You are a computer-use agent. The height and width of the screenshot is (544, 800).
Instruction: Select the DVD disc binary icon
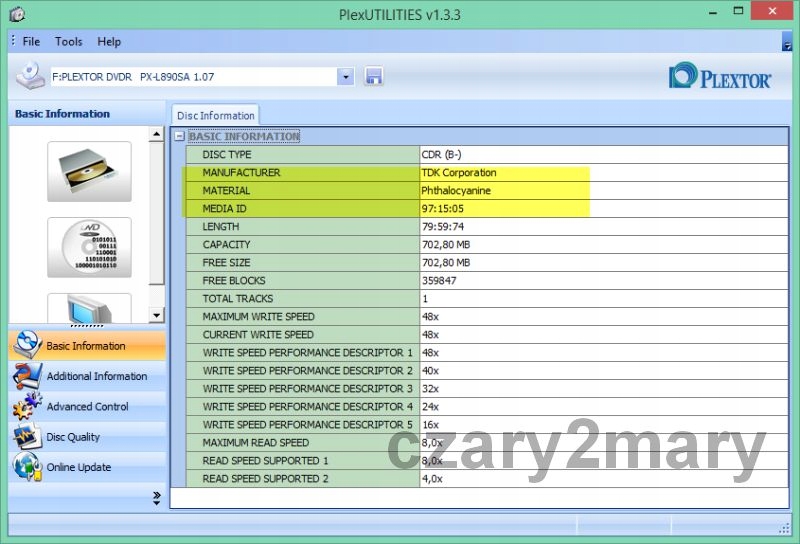click(89, 247)
